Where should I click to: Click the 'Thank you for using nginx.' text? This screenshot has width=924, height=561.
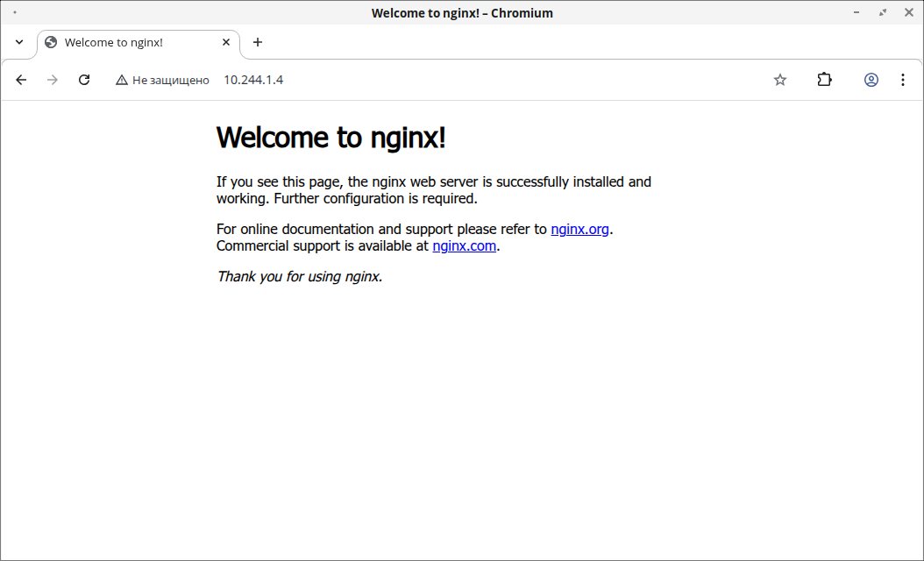click(299, 276)
